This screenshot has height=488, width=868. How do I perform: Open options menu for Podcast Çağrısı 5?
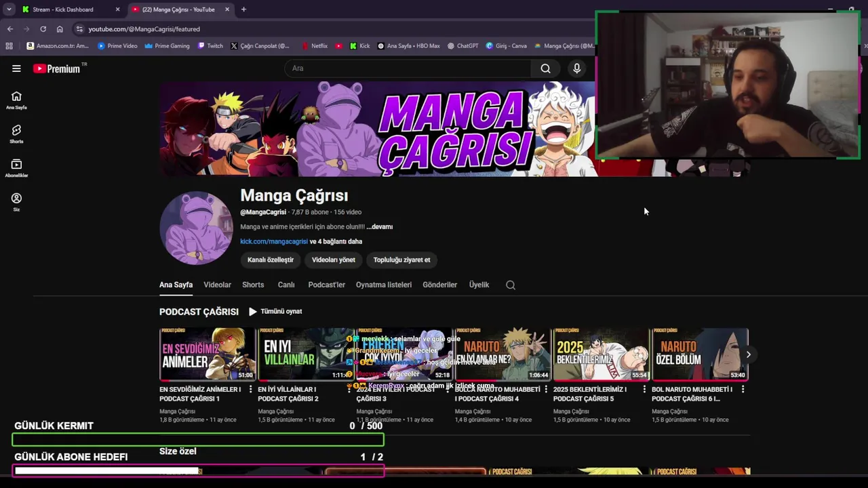644,390
